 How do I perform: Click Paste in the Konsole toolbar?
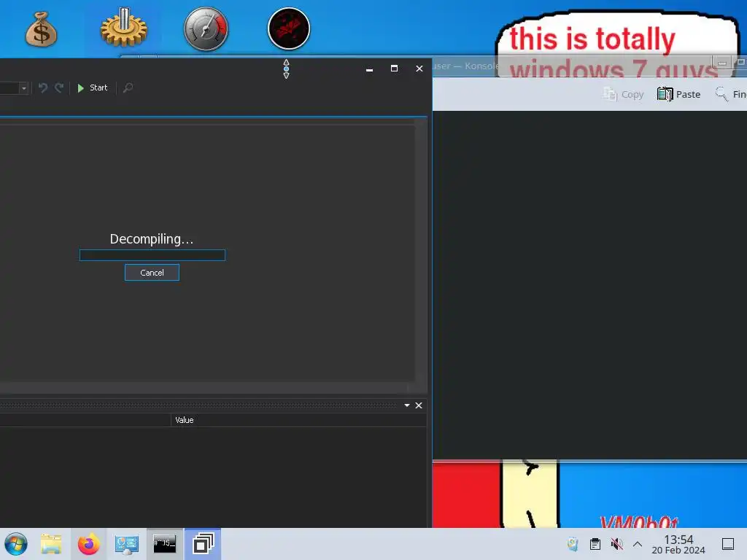678,94
